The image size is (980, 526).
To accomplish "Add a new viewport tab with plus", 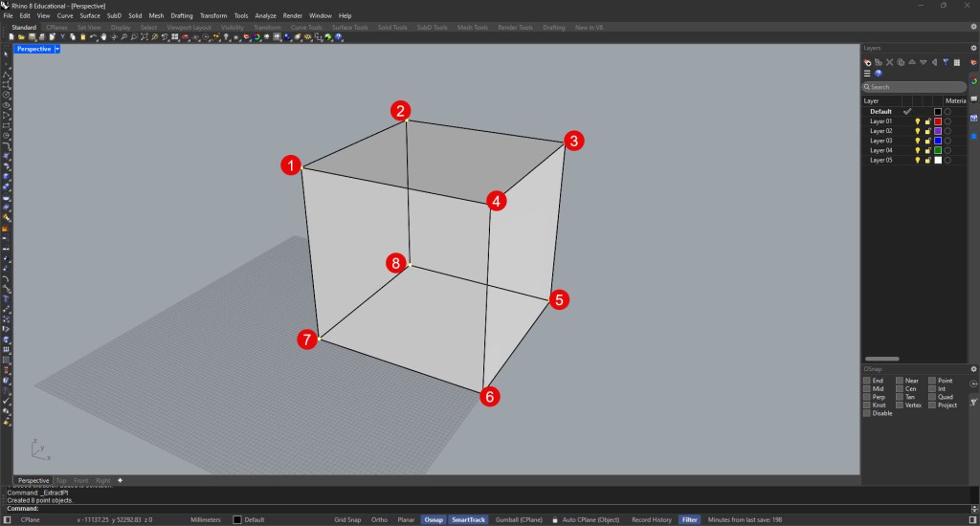I will tap(120, 480).
